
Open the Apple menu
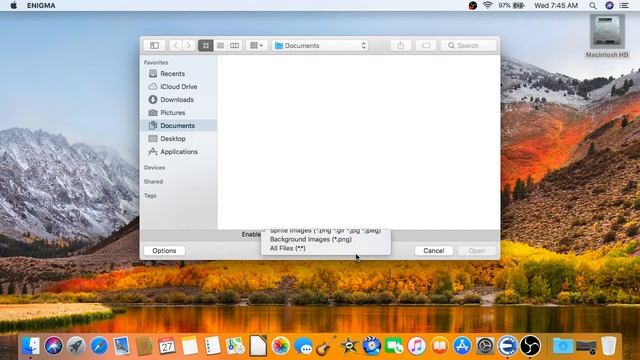pos(13,5)
